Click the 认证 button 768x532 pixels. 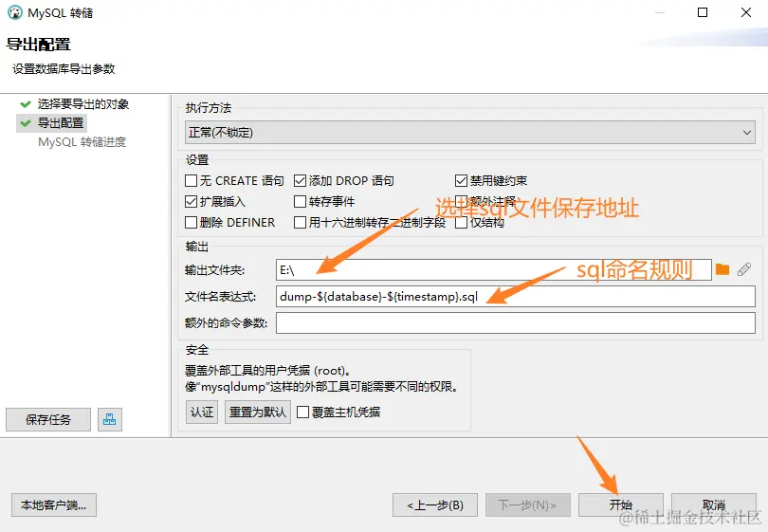click(202, 412)
